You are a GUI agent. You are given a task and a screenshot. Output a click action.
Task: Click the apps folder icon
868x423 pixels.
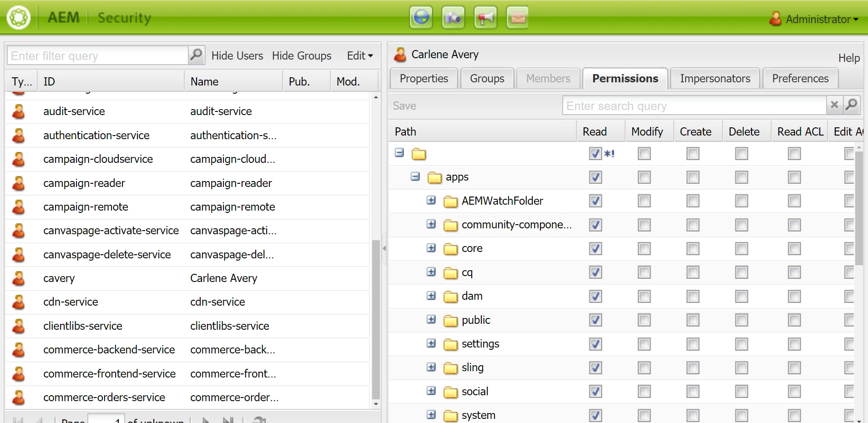point(435,177)
